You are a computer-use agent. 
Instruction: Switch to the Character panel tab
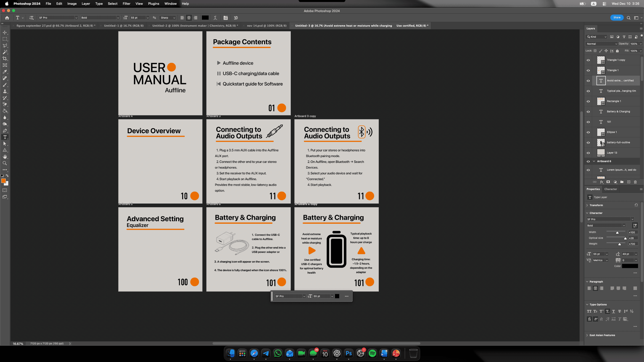point(611,189)
